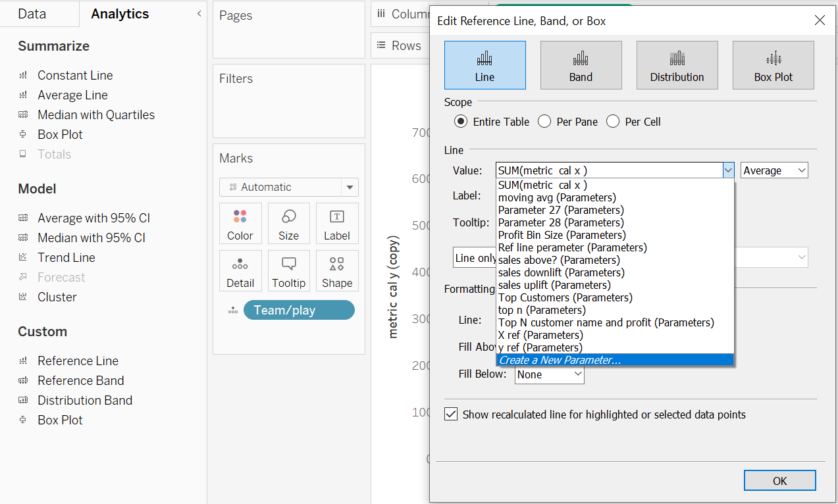838x504 pixels.
Task: Click the Detail marks card icon
Action: (x=240, y=271)
